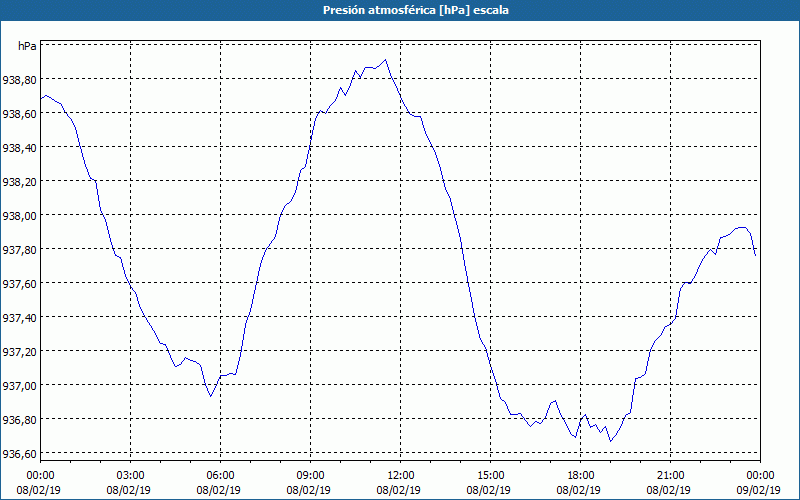Click the 12:00 time axis label

point(401,476)
